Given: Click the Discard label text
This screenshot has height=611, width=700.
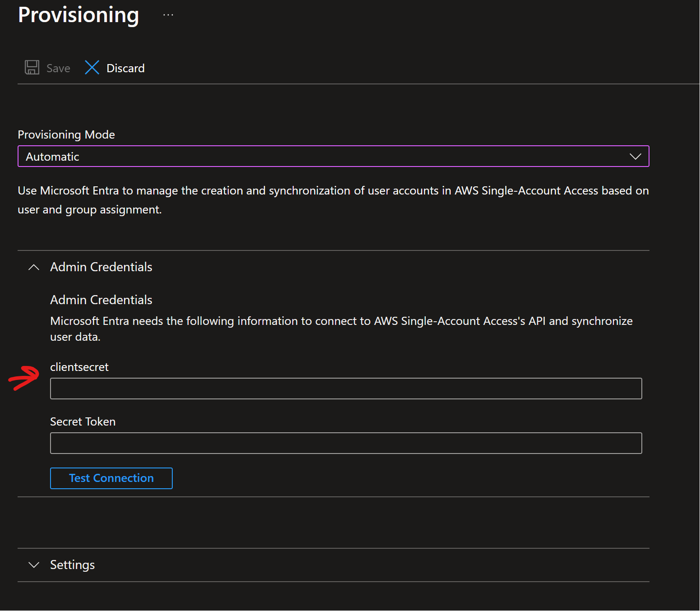Looking at the screenshot, I should 125,68.
